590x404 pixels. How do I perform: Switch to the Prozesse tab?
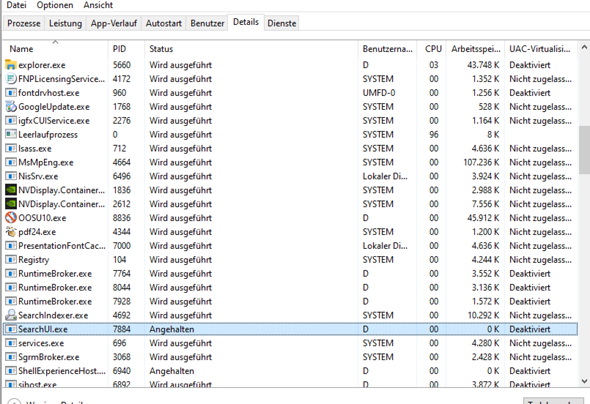point(24,23)
